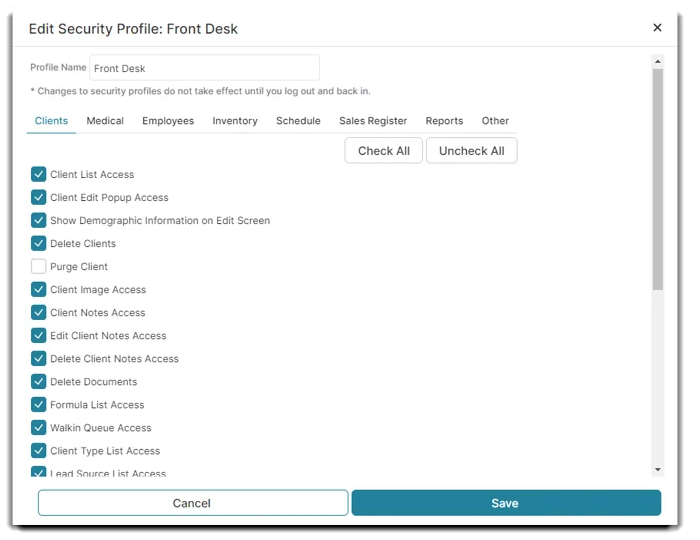Toggle Client Image Access checkbox

pos(39,290)
